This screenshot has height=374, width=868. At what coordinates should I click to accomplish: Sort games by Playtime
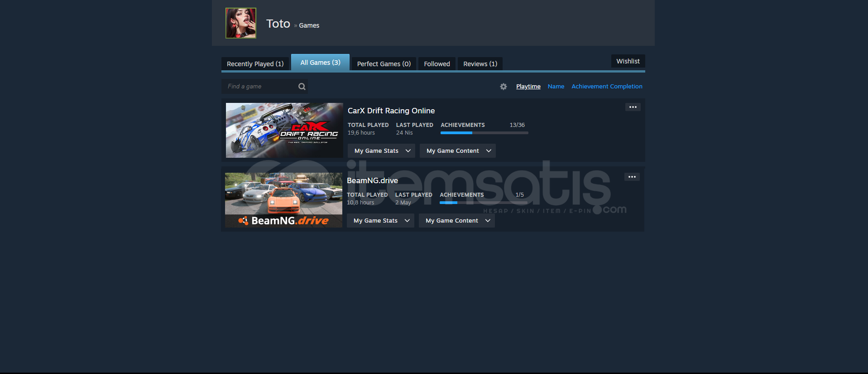528,87
